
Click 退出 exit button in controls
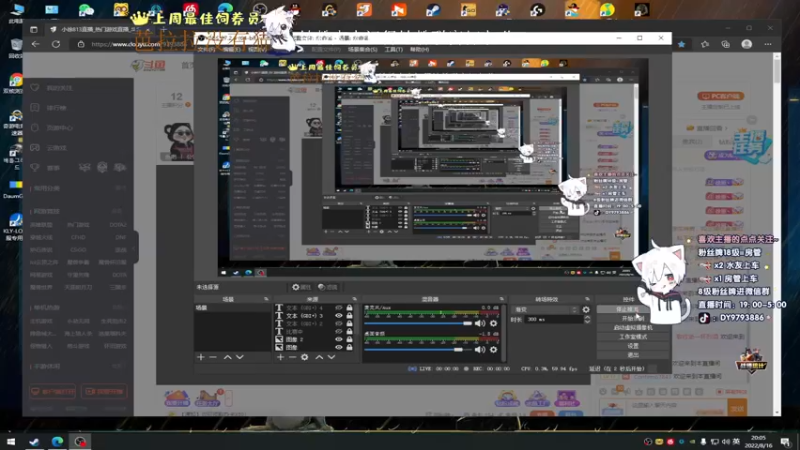coord(633,355)
